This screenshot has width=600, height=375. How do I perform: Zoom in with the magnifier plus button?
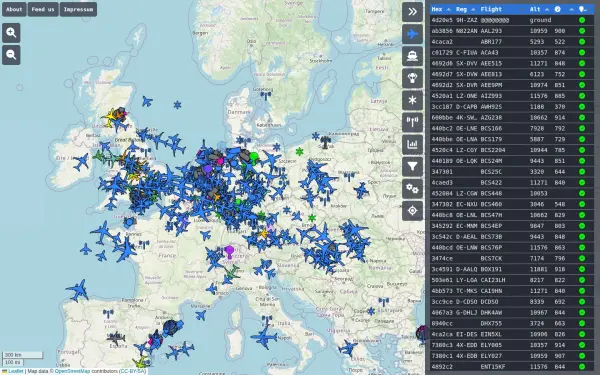click(11, 33)
